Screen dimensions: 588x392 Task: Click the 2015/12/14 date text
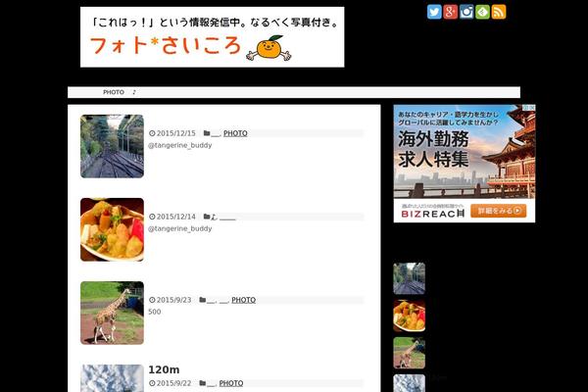(175, 217)
